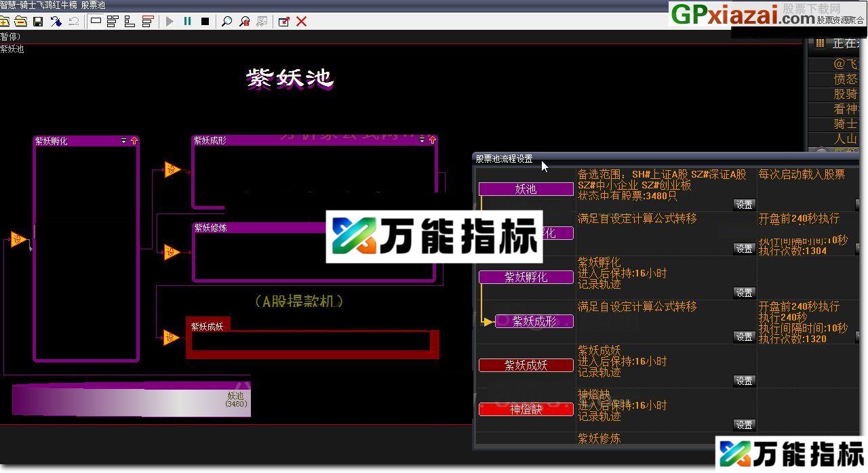Click the up arrow collapse control on 紫妖成形
Screen dimensions: 868x473
click(433, 140)
